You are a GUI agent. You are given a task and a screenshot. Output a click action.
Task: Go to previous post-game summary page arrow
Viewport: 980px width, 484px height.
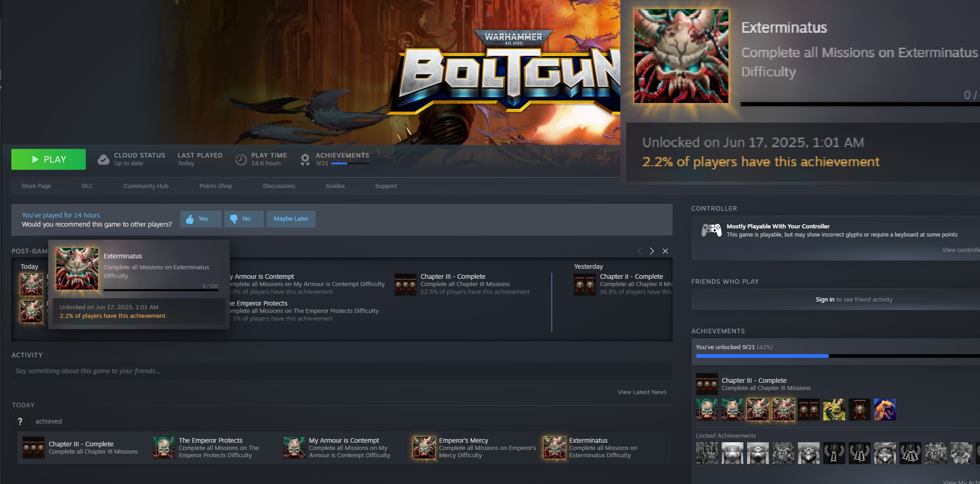click(x=639, y=251)
